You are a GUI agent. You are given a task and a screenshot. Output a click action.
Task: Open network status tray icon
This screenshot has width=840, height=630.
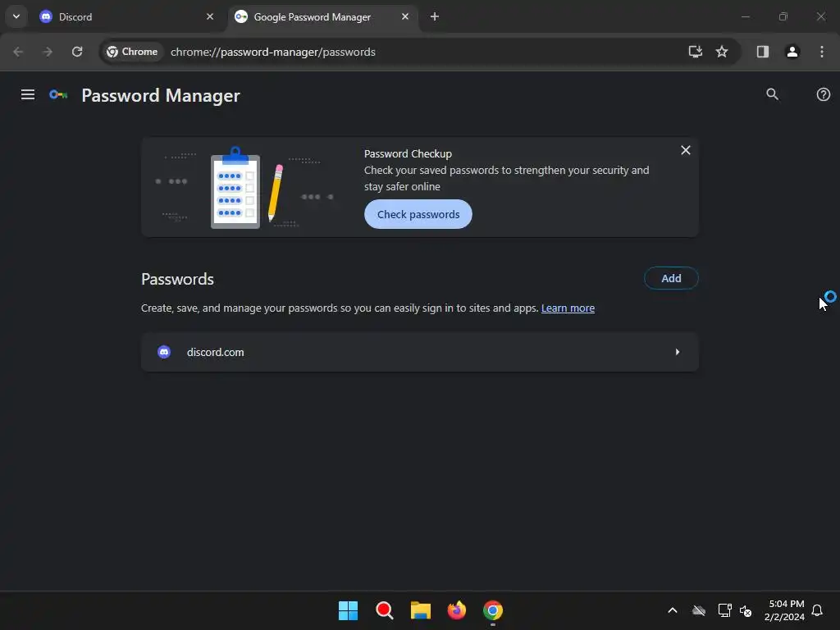pyautogui.click(x=724, y=610)
